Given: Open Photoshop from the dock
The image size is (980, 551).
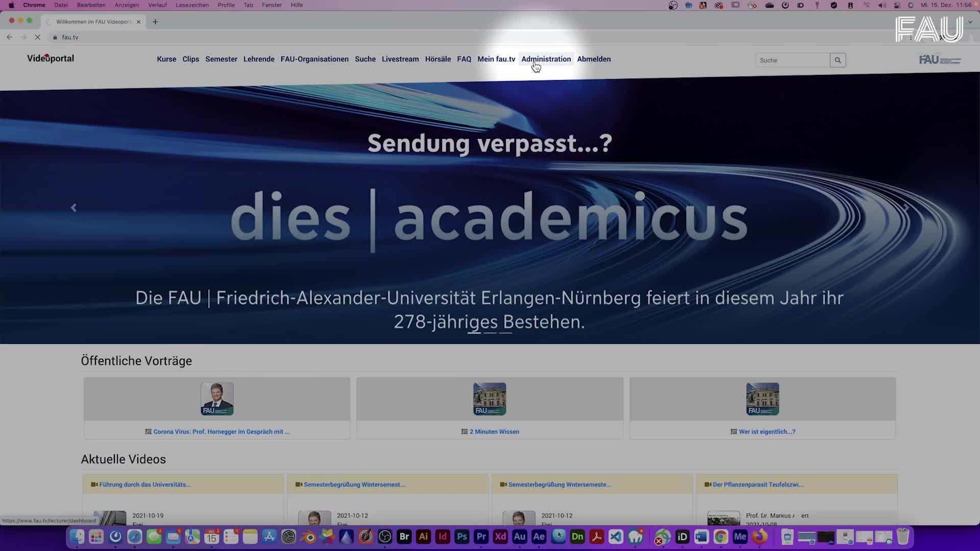Looking at the screenshot, I should pyautogui.click(x=461, y=537).
